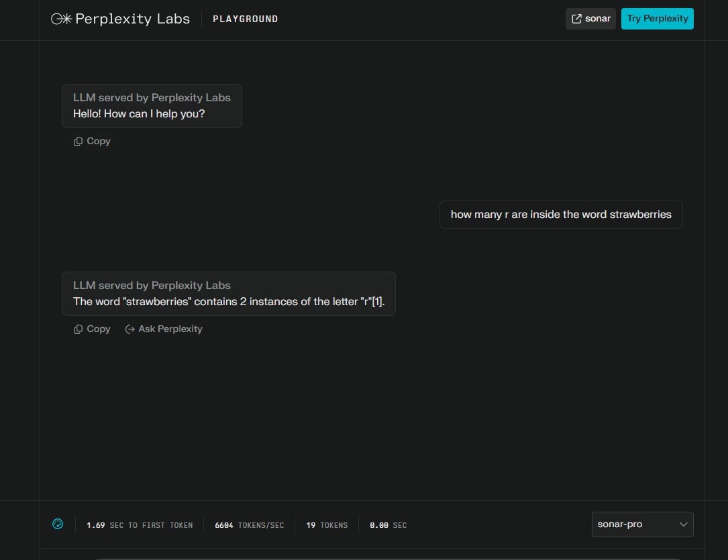Select the user message about strawberries
This screenshot has height=560, width=728.
click(x=561, y=215)
